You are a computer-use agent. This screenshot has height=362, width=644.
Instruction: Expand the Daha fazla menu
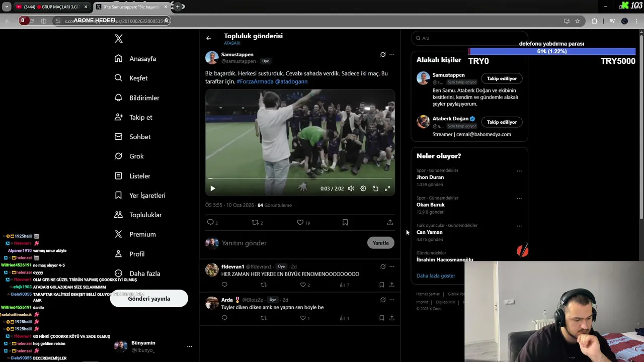tap(137, 274)
